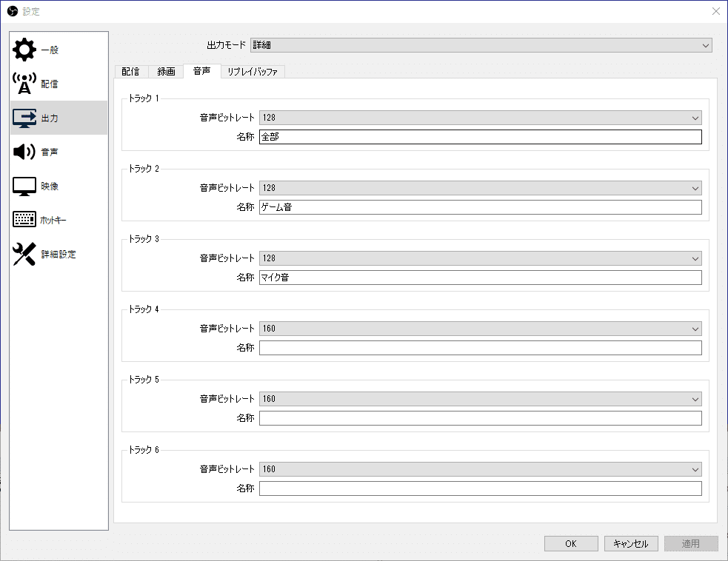728x561 pixels.
Task: Switch to the リプレイバッファ tab
Action: [x=253, y=72]
